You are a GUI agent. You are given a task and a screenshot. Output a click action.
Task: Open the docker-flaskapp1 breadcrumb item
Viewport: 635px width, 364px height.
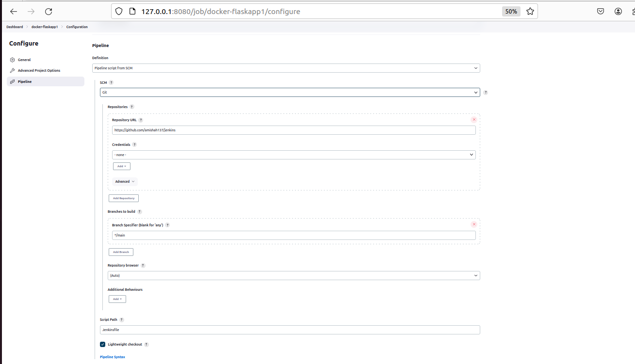coord(44,27)
